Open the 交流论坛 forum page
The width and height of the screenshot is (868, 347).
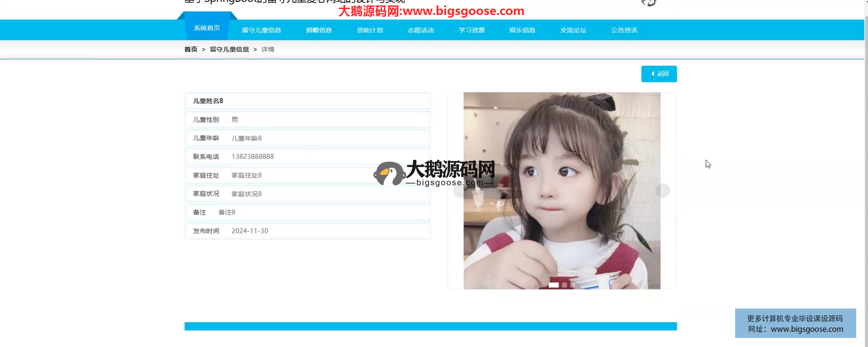point(573,30)
